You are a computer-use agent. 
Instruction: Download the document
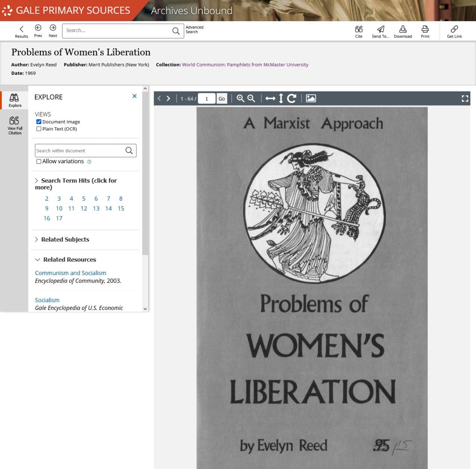pos(403,32)
